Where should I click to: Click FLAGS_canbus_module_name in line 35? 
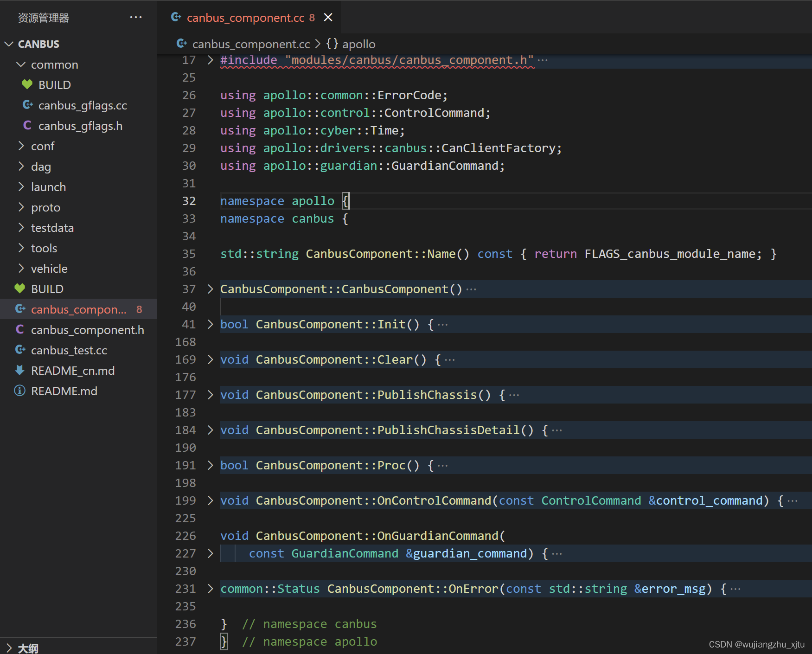tap(670, 254)
